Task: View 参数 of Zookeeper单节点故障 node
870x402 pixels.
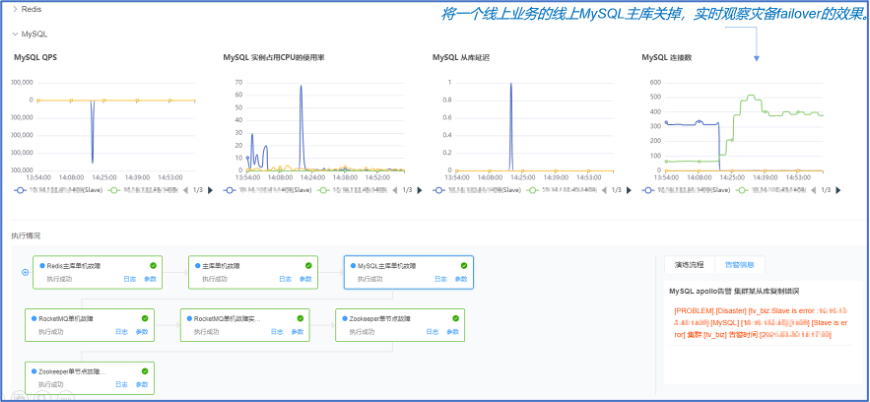Action: [453, 332]
